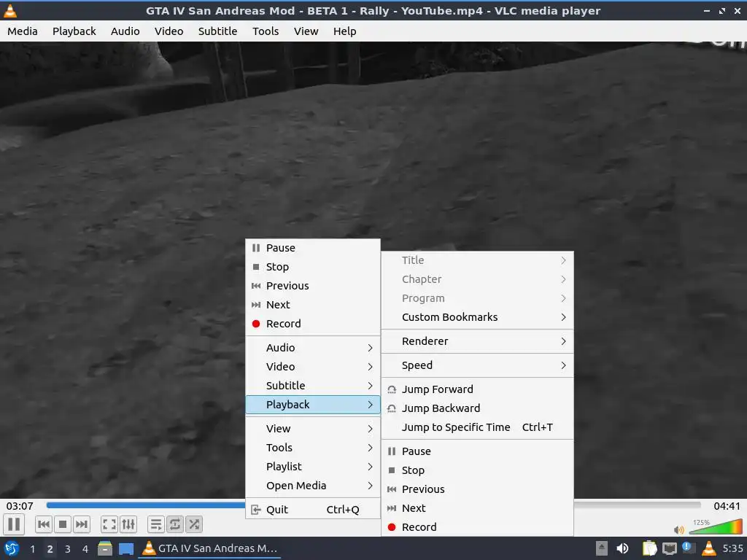The width and height of the screenshot is (747, 560).
Task: Click the remaining time 04:41 label
Action: [727, 506]
